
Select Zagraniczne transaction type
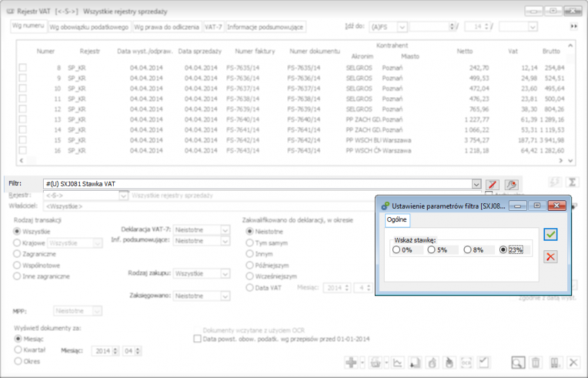pyautogui.click(x=17, y=254)
